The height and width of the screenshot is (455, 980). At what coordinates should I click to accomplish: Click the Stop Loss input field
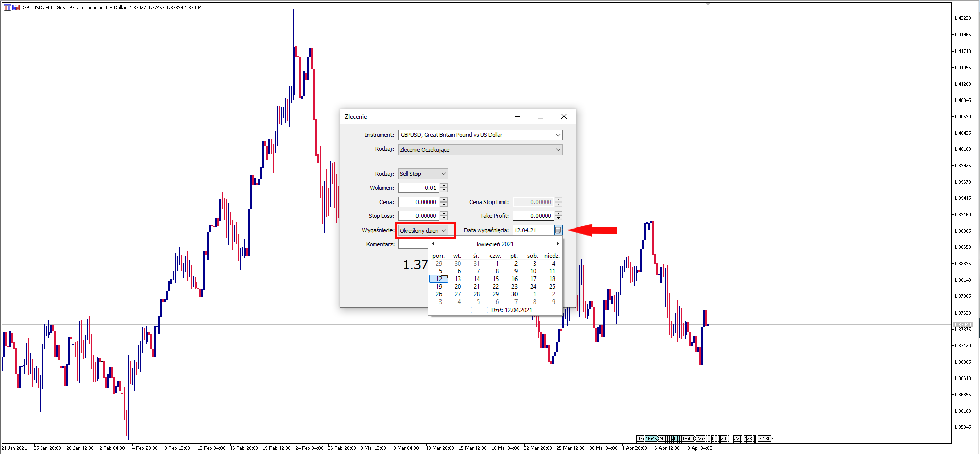(419, 216)
